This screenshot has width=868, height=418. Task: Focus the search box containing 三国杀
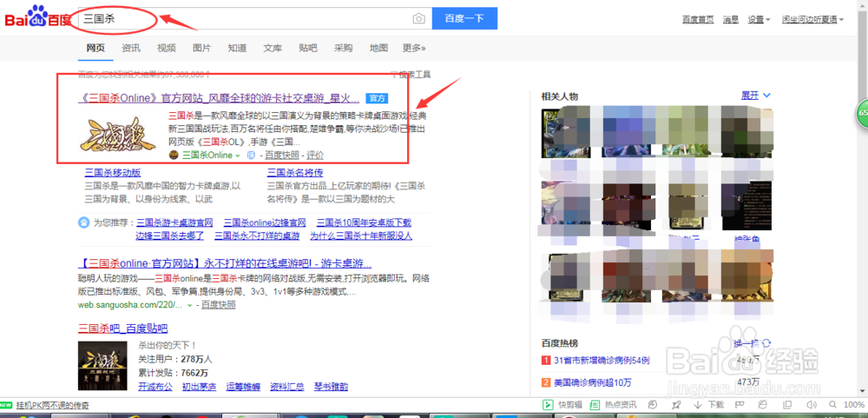pos(254,18)
